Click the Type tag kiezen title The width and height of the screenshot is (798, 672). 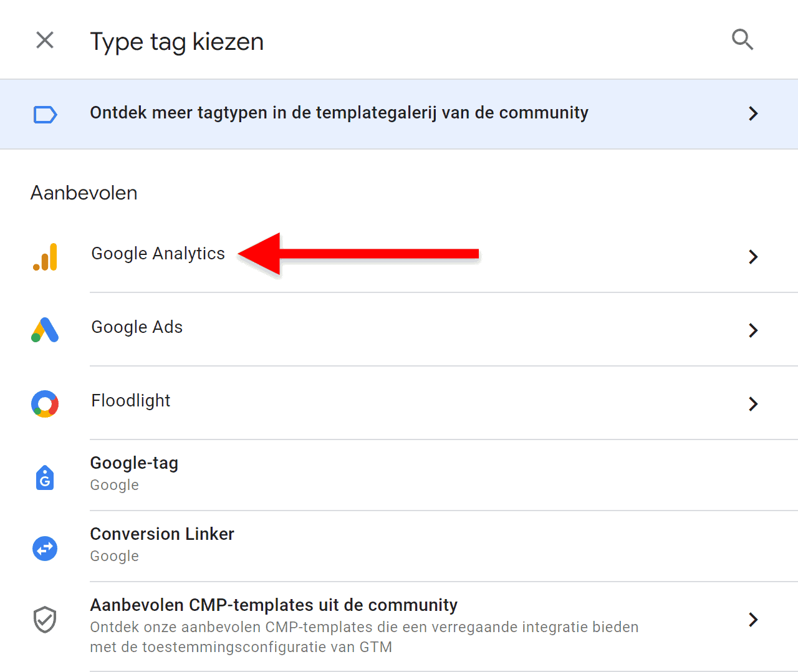click(x=176, y=41)
